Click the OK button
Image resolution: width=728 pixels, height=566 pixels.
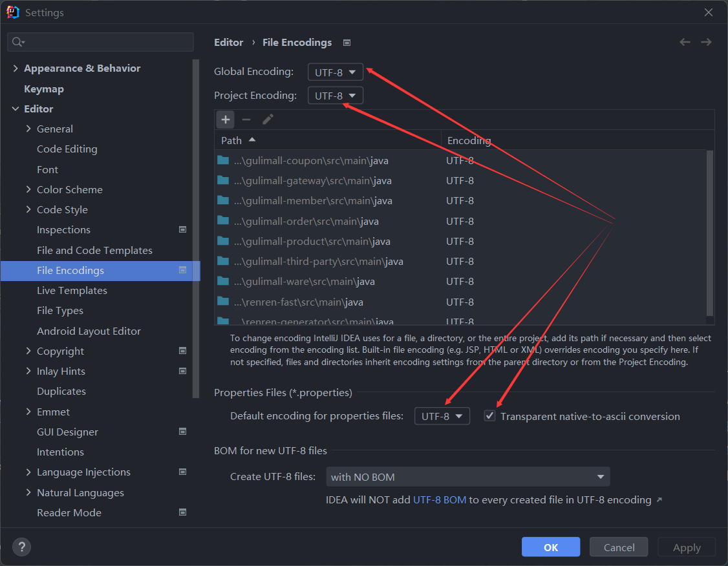pyautogui.click(x=551, y=547)
